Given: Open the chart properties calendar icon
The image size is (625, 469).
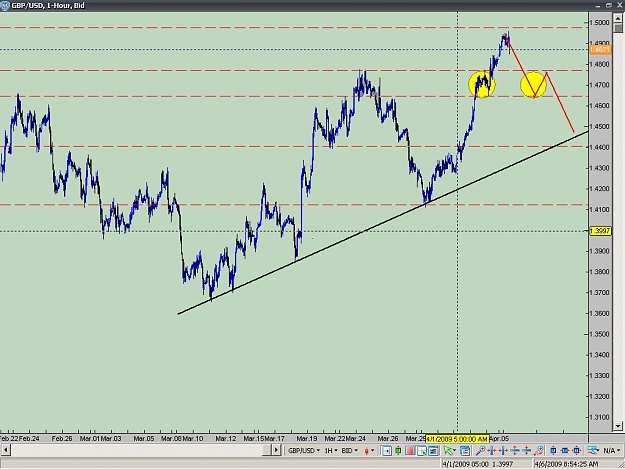Looking at the screenshot, I should (x=465, y=451).
